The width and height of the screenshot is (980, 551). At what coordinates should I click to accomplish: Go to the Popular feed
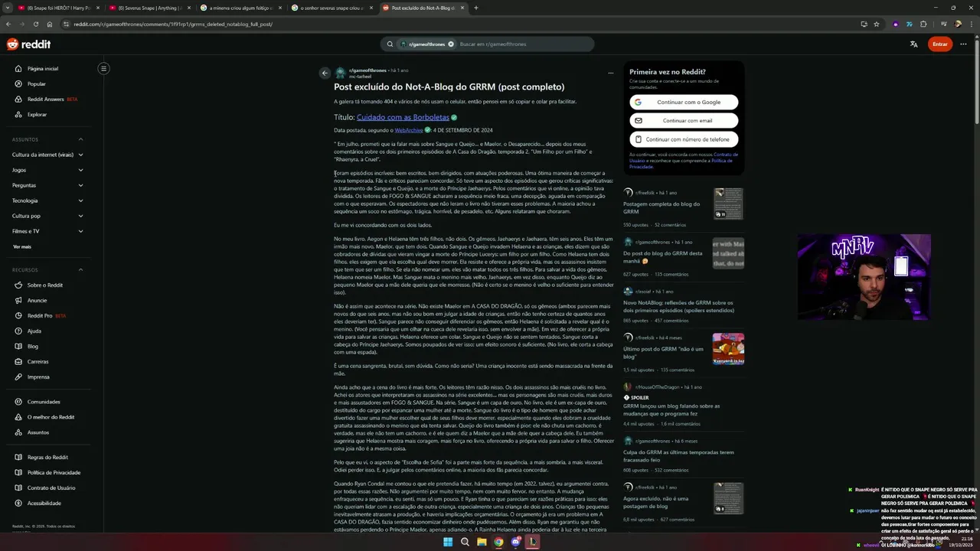pyautogui.click(x=36, y=84)
